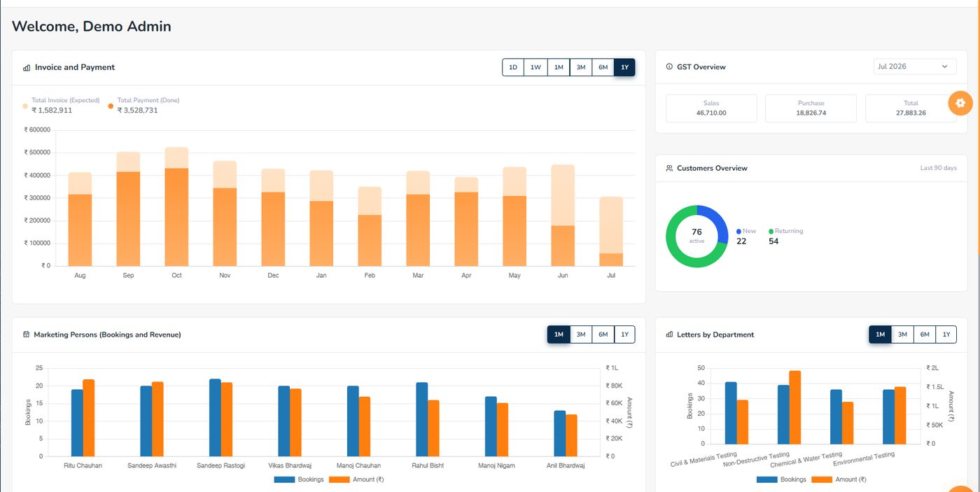
Task: Click the Returning customers legend entry
Action: coord(785,237)
